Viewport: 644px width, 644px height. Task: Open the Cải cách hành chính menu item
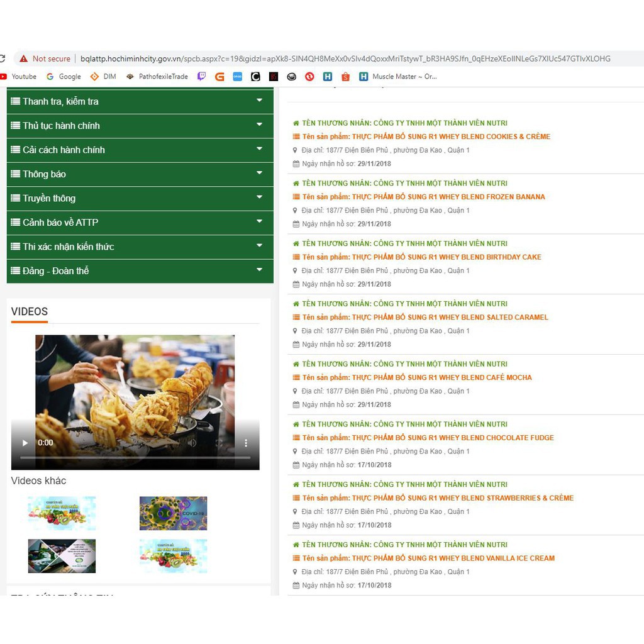140,150
